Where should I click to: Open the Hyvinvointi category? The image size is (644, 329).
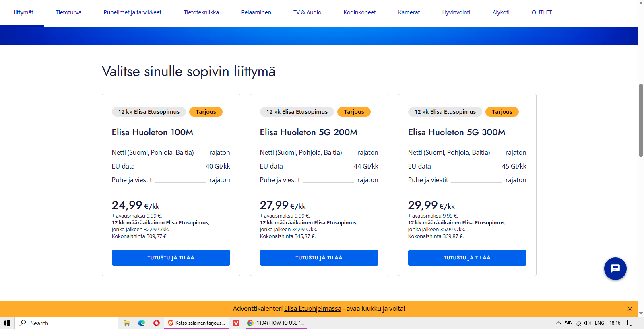pos(456,12)
